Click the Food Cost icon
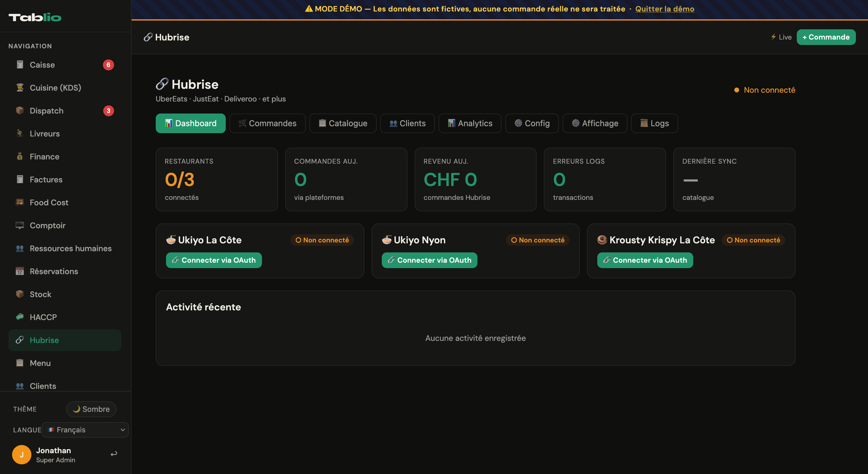 coord(20,202)
